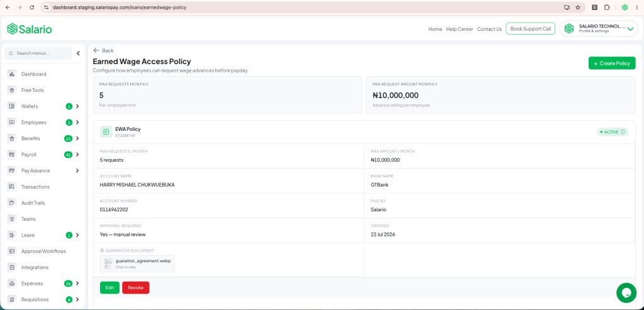Open the Dashboard sidebar icon
Viewport: 644px width, 310px height.
pyautogui.click(x=12, y=74)
